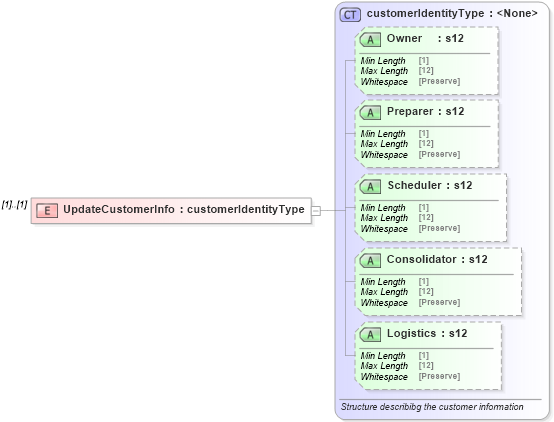
Task: Select the UpdateCustomerInfo : customerIdentityType label
Action: [184, 209]
